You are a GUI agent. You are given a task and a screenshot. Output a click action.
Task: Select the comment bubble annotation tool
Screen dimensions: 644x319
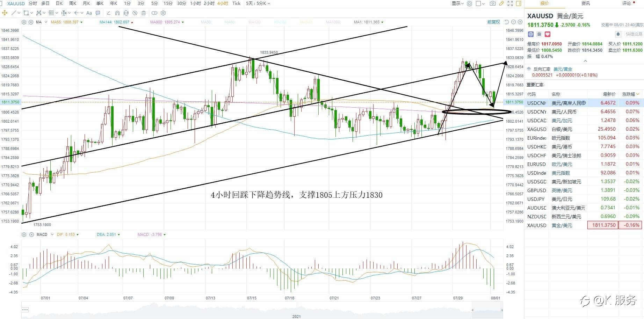pyautogui.click(x=98, y=13)
